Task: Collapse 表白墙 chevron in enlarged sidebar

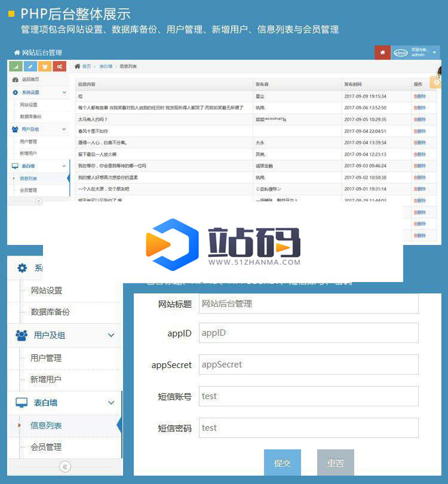Action: pos(111,403)
